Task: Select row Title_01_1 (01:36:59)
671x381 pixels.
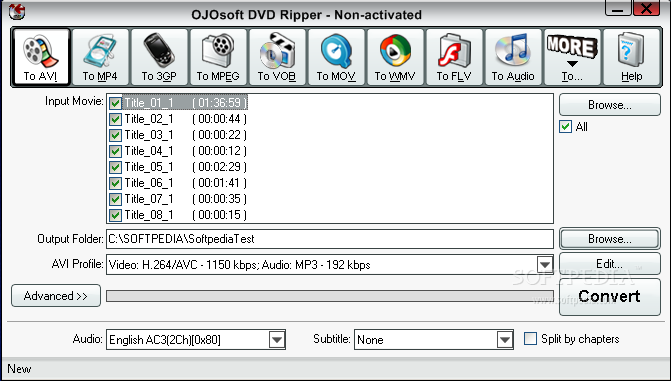Action: point(185,103)
